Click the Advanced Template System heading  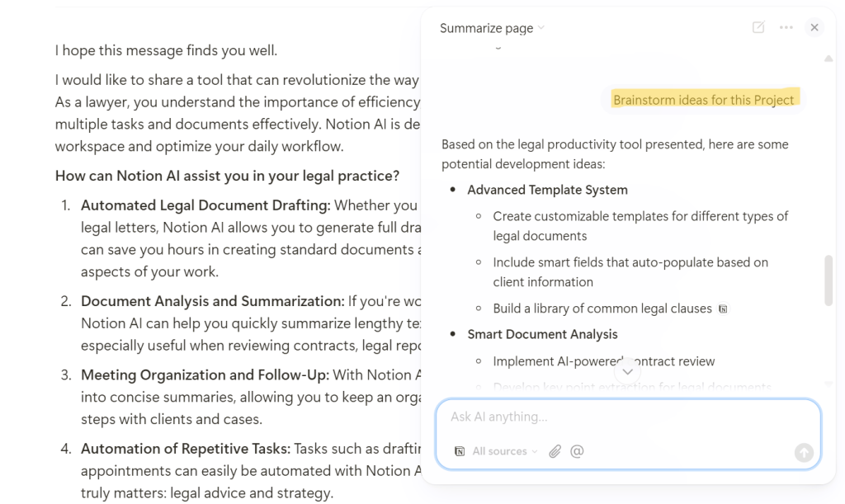[547, 190]
